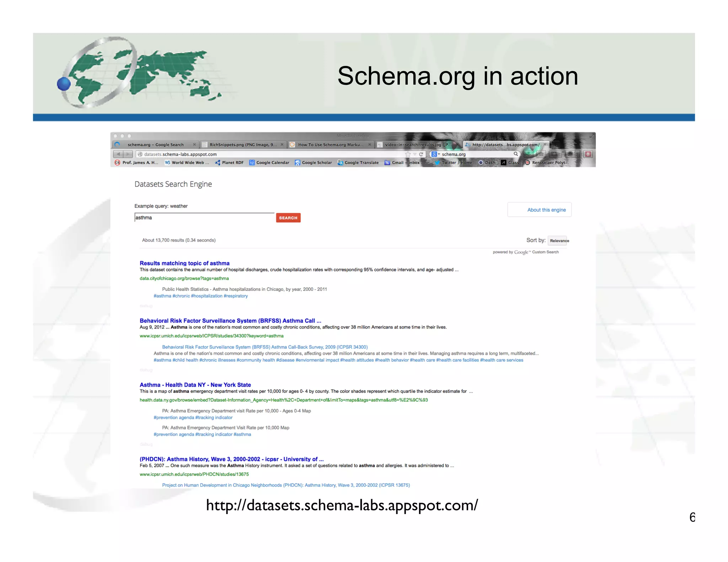Screen dimensions: 728x562
Task: Open the URL history dropdown arrow in the address bar
Action: 414,154
